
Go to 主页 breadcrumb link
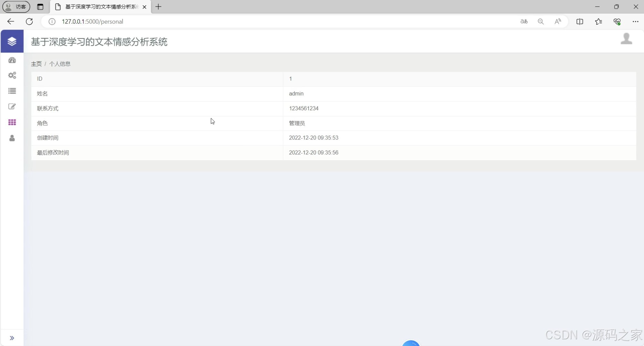point(36,64)
